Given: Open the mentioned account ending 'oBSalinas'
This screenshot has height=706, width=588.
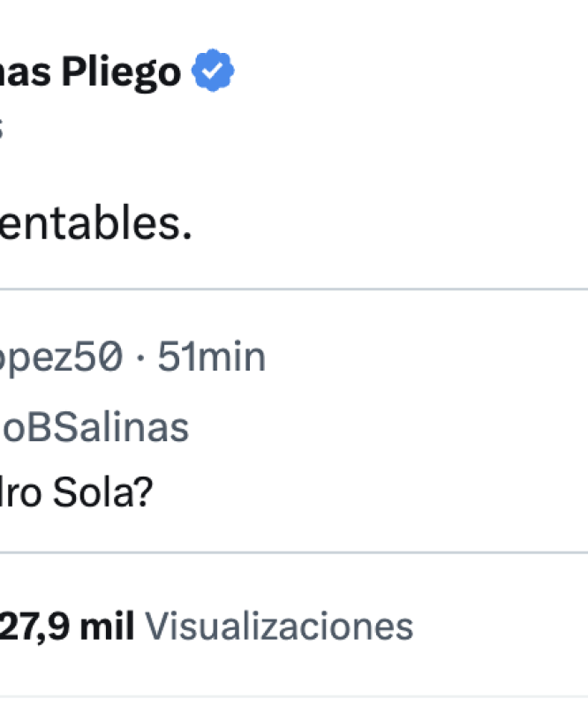Looking at the screenshot, I should click(94, 427).
